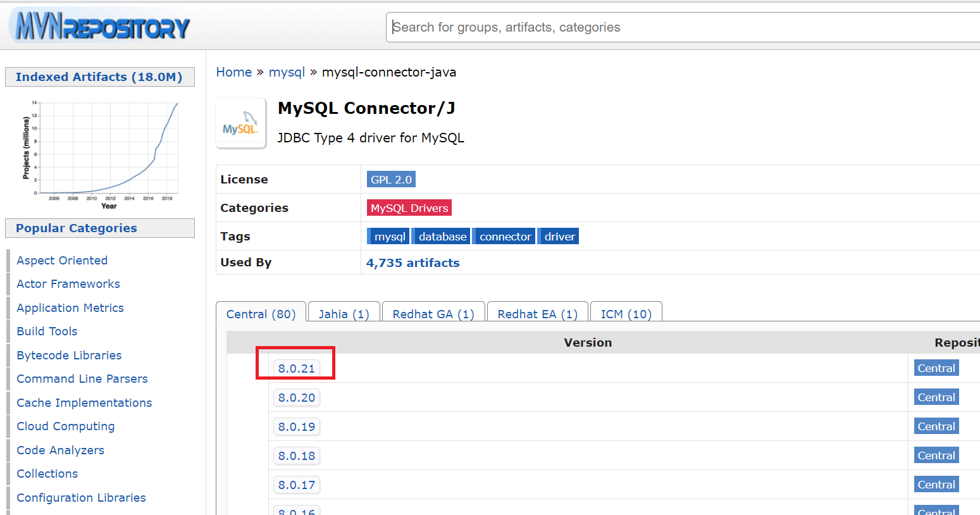The width and height of the screenshot is (980, 515).
Task: Open the Build Tools category
Action: (x=47, y=332)
